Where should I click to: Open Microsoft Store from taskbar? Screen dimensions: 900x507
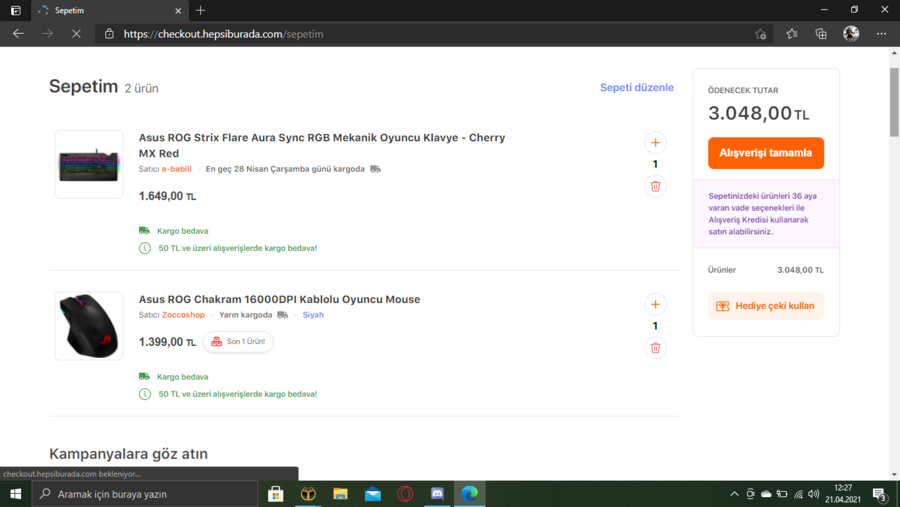pyautogui.click(x=276, y=494)
